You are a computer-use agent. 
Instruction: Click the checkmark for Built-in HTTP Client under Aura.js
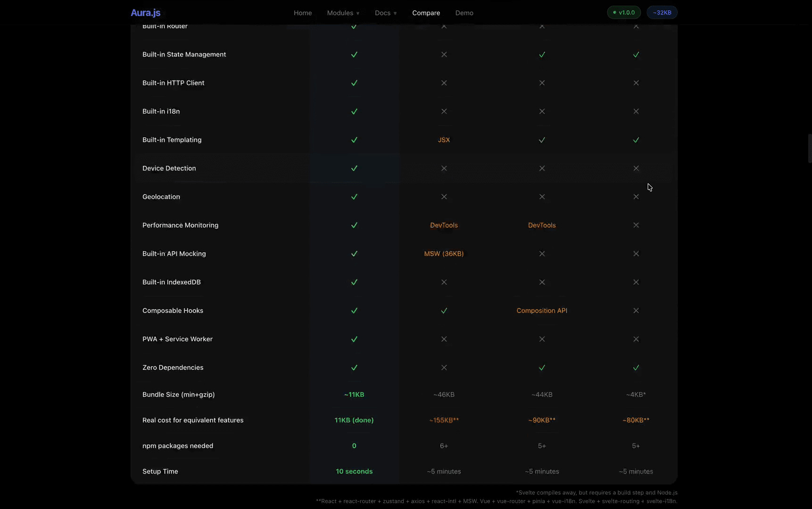pos(354,83)
